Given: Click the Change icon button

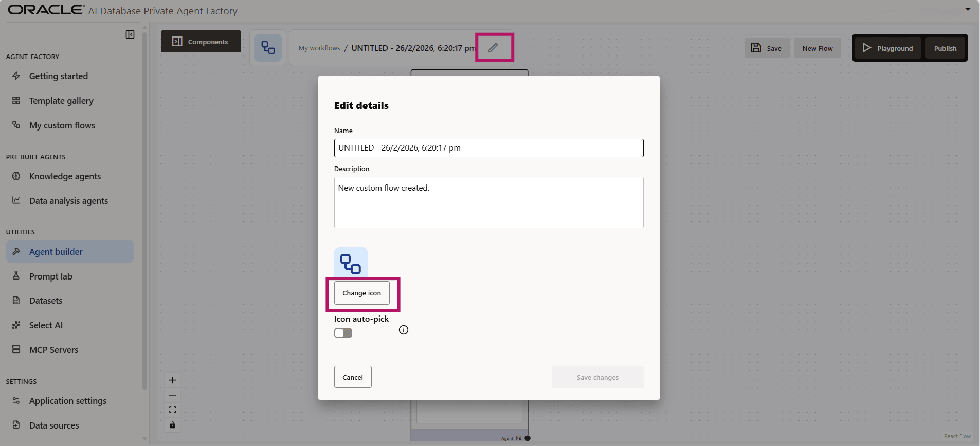Looking at the screenshot, I should pos(362,293).
